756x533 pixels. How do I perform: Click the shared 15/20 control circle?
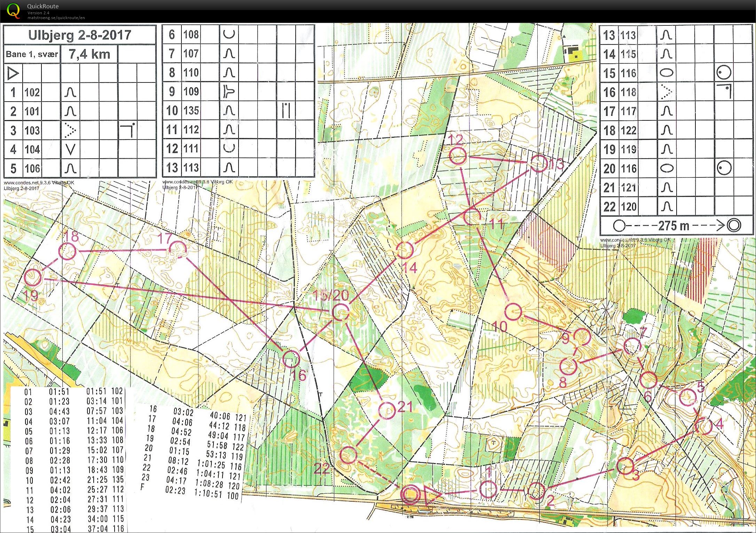[341, 312]
